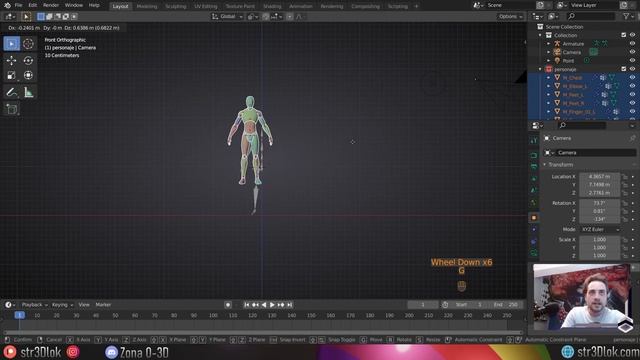This screenshot has width=640, height=360.
Task: Click the Camera object icon in the Outliner
Action: tap(557, 52)
